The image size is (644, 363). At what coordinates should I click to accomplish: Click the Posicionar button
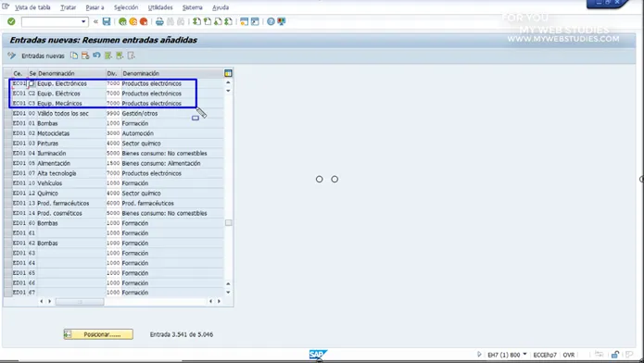[98, 334]
